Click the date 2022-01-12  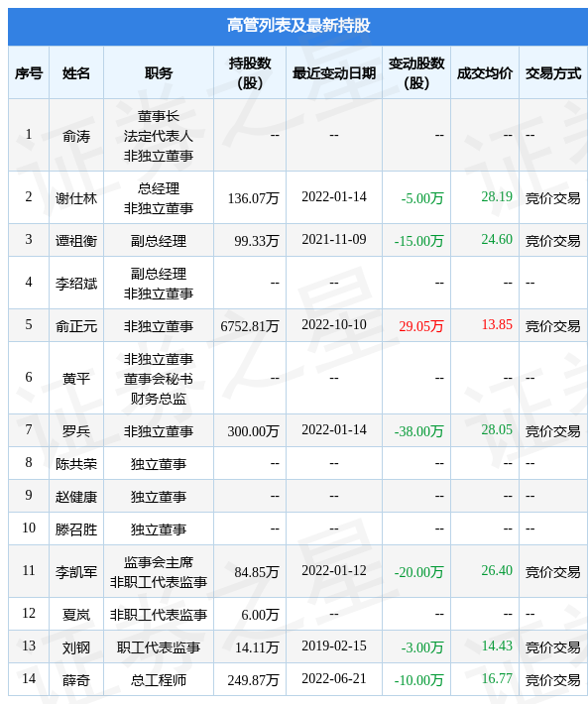coord(334,571)
